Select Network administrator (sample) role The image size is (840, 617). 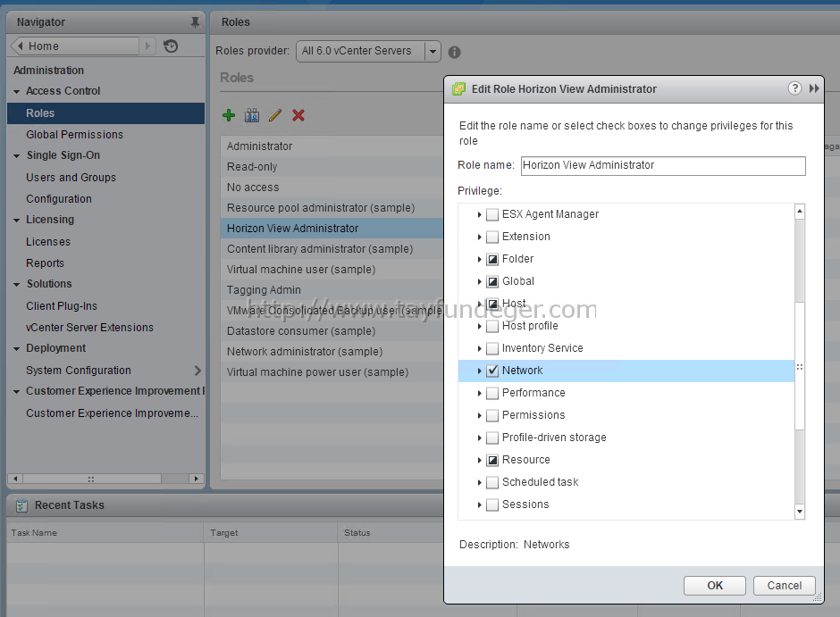[332, 351]
